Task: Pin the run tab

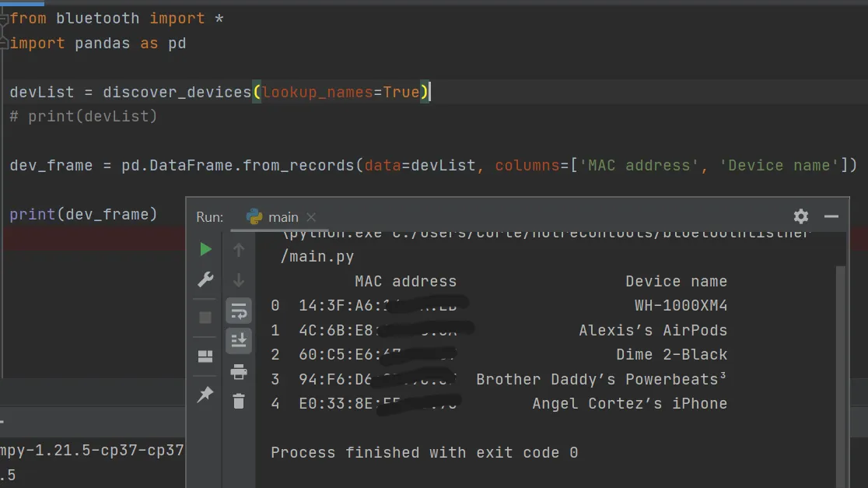Action: (x=205, y=394)
